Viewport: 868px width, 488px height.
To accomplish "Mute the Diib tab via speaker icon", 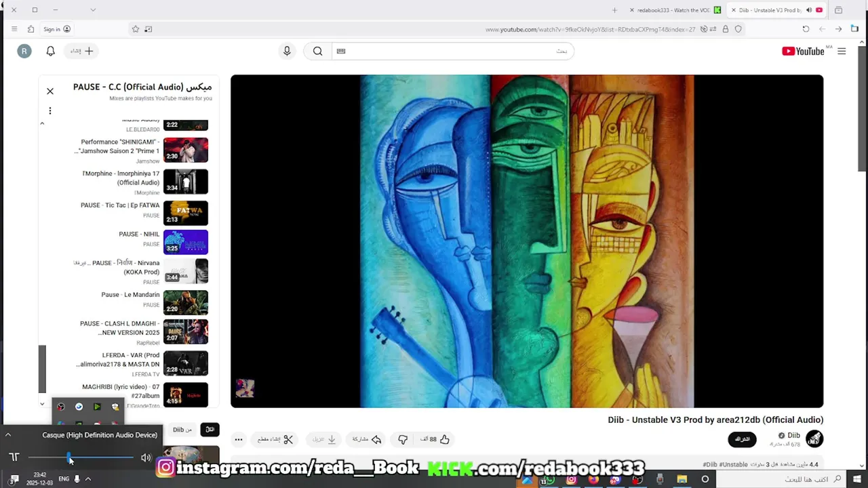I will click(x=809, y=10).
